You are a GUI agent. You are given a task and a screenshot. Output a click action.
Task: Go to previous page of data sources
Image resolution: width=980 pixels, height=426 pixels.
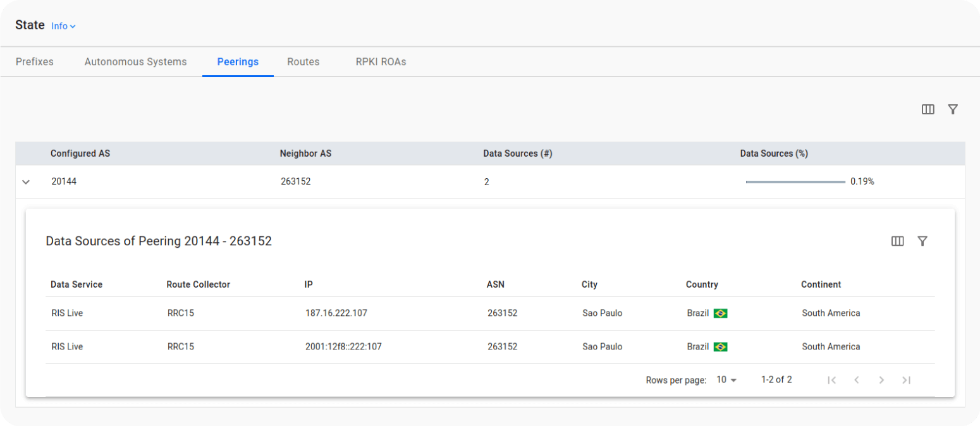click(857, 380)
